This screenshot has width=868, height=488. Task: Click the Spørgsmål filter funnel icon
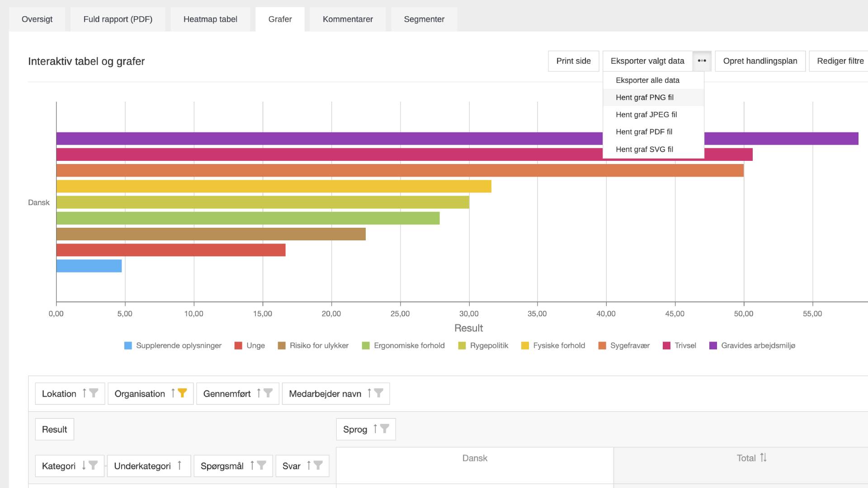click(261, 465)
